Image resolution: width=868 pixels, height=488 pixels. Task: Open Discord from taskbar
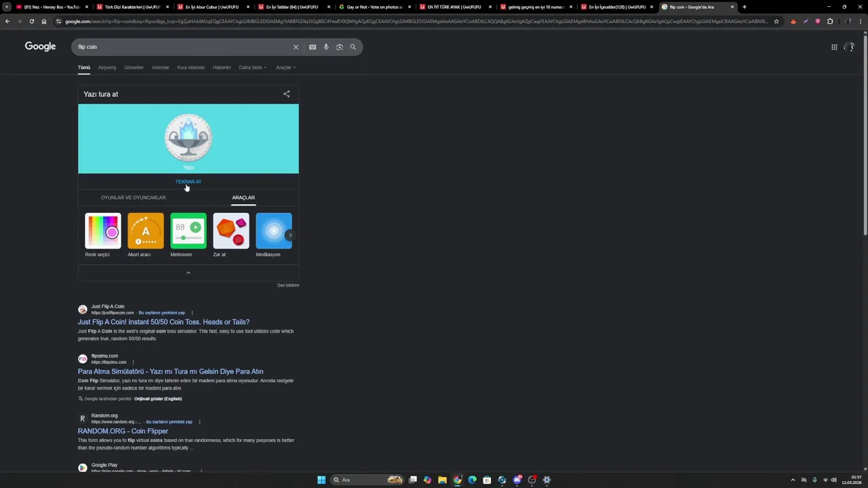(517, 480)
